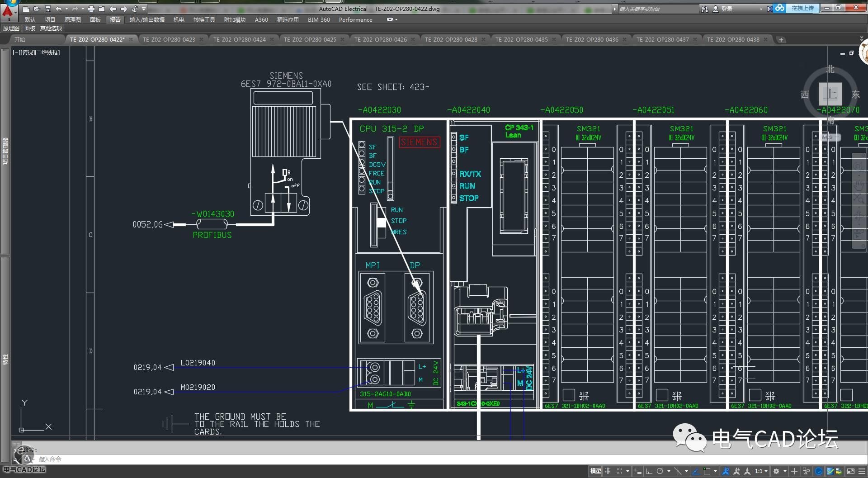868x478 pixels.
Task: Click the green checkmark status icon
Action: point(830,471)
